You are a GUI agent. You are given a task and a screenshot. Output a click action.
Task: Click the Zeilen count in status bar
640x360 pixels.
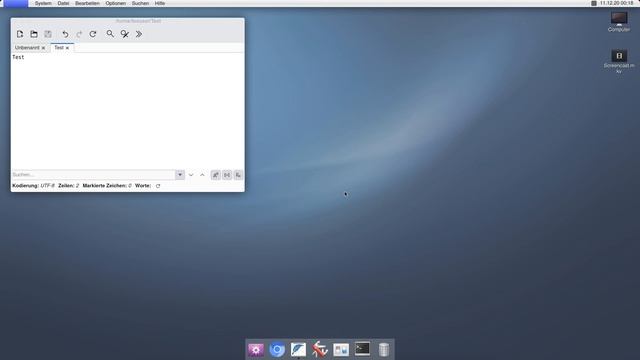tap(69, 186)
